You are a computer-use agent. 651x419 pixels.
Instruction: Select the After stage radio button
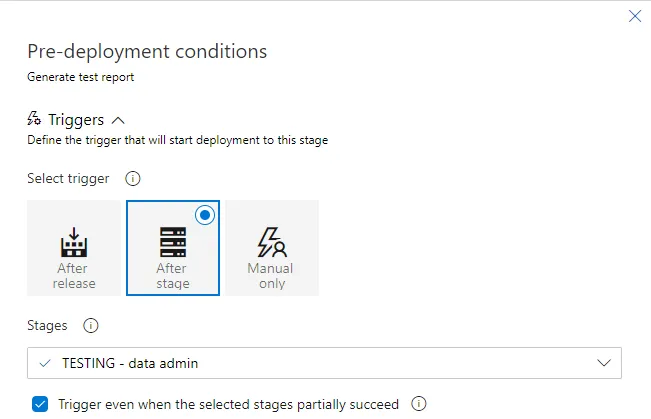tap(205, 214)
